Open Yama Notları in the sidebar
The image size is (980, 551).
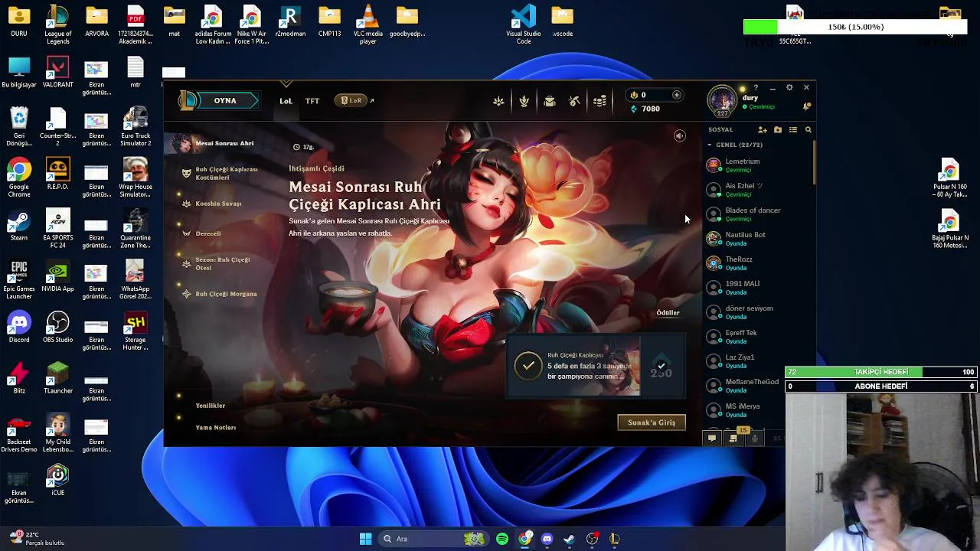click(x=215, y=428)
